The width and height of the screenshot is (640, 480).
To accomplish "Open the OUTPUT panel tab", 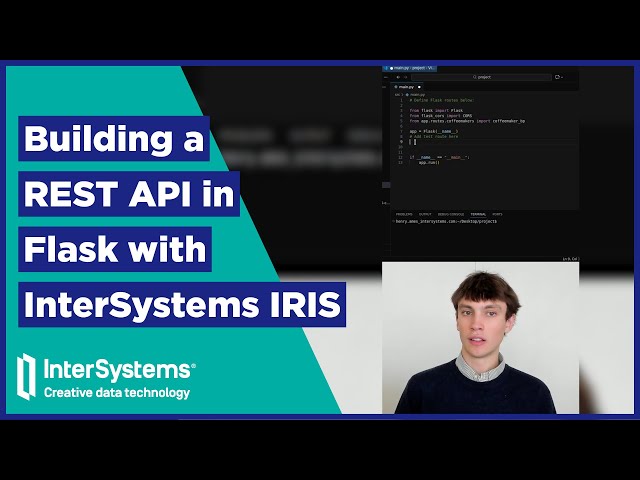I will tap(425, 214).
